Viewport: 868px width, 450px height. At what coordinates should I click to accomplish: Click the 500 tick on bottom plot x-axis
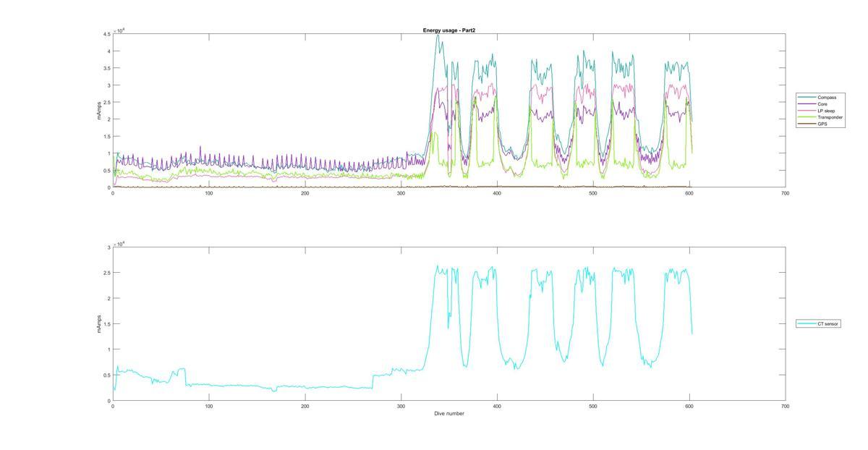click(593, 407)
